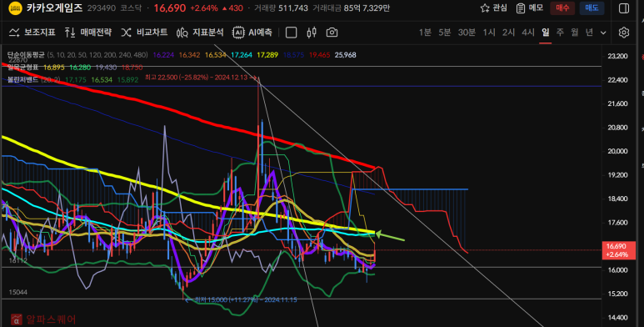Viewport: 644px width, 327px height.
Task: Click the 23,200 price axis label
Action: [617, 56]
